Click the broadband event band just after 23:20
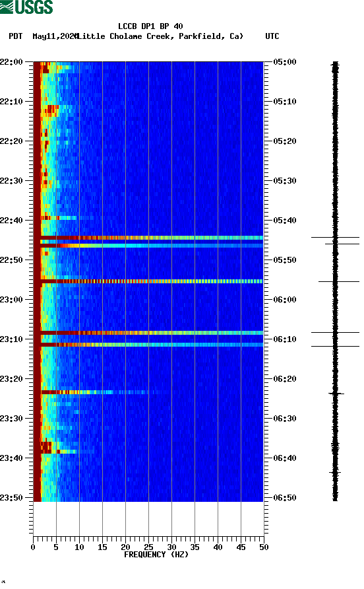Viewport: 364px width, 589px height. [x=102, y=392]
